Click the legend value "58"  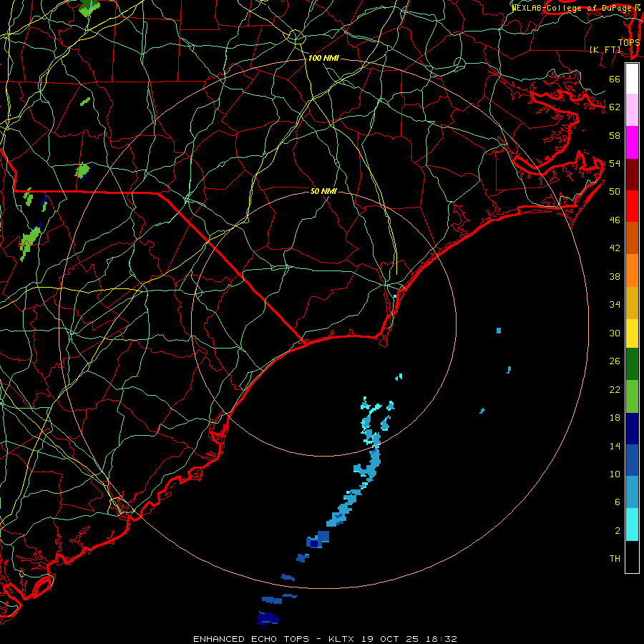pyautogui.click(x=615, y=135)
